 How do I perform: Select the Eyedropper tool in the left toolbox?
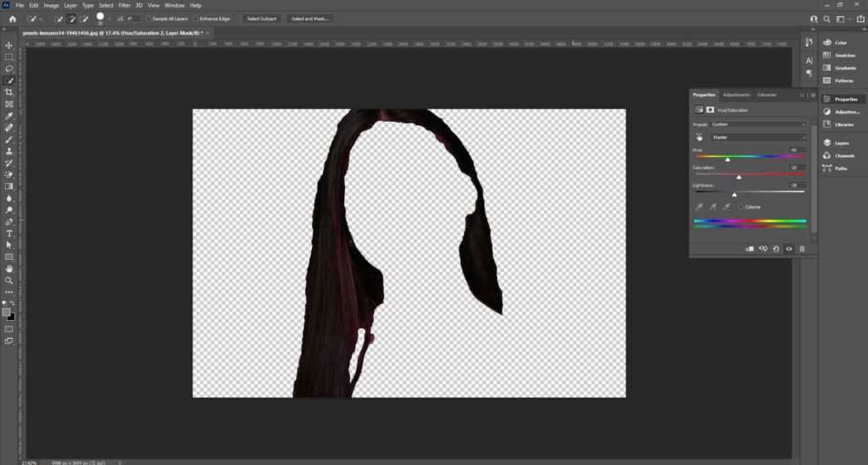click(8, 116)
